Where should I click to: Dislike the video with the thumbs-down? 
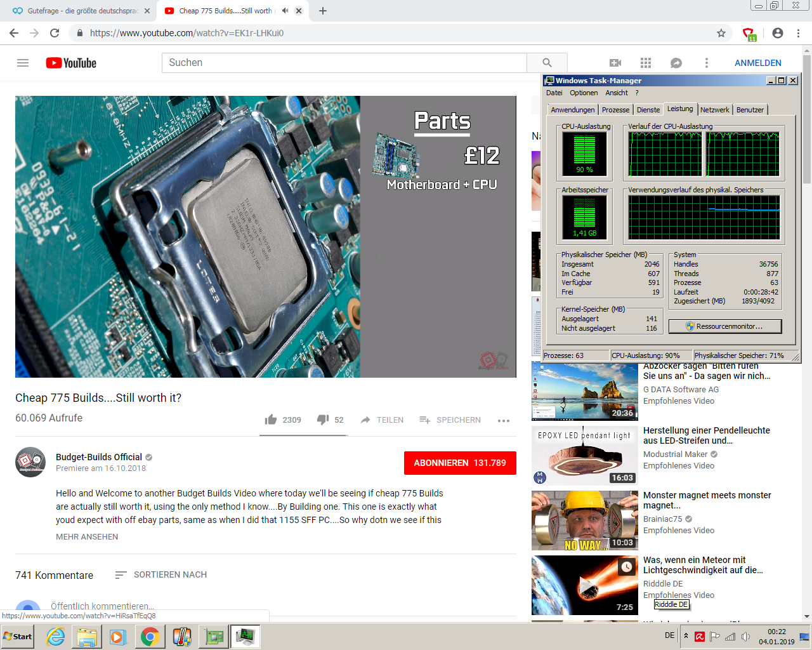[322, 420]
